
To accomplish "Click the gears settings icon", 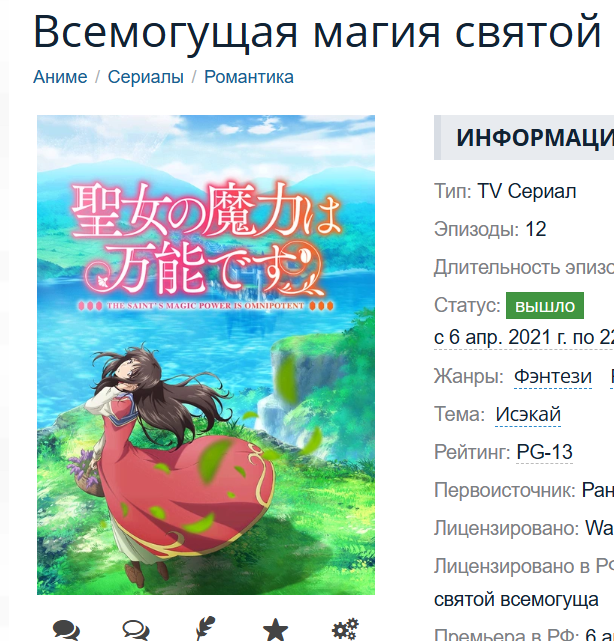I will click(x=345, y=629).
